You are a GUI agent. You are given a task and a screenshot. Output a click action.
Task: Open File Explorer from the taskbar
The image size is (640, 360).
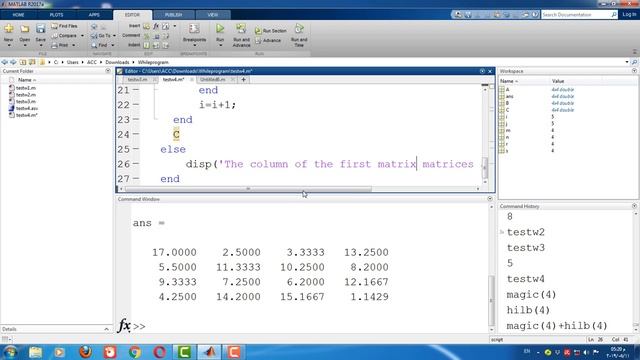[x=36, y=352]
